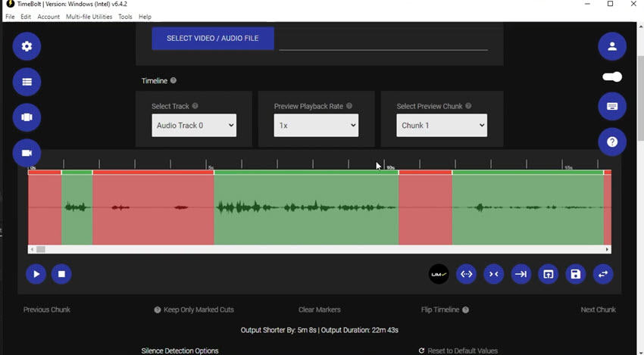Click the Select Video / Audio File button
This screenshot has height=355, width=644.
pyautogui.click(x=213, y=38)
